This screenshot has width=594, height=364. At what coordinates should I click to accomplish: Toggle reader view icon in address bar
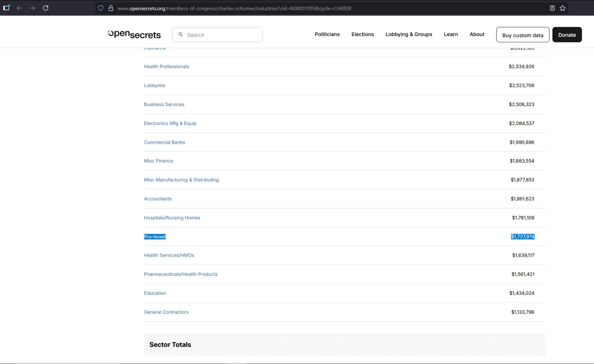click(x=552, y=8)
